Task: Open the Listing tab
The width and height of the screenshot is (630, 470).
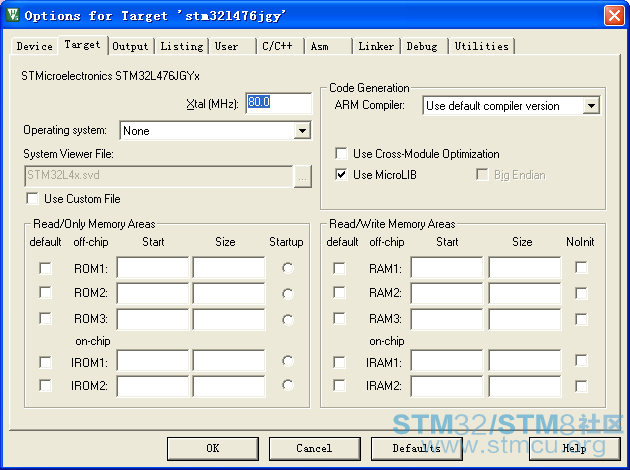Action: pyautogui.click(x=182, y=46)
